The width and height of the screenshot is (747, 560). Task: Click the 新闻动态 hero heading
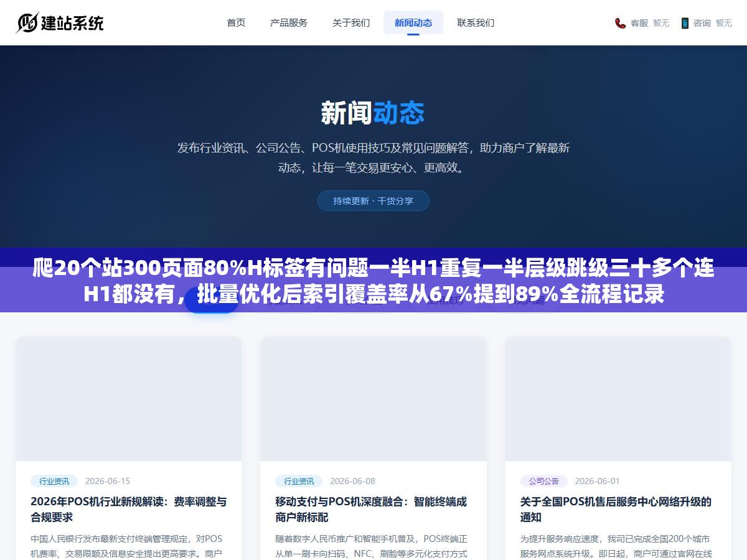tap(373, 113)
